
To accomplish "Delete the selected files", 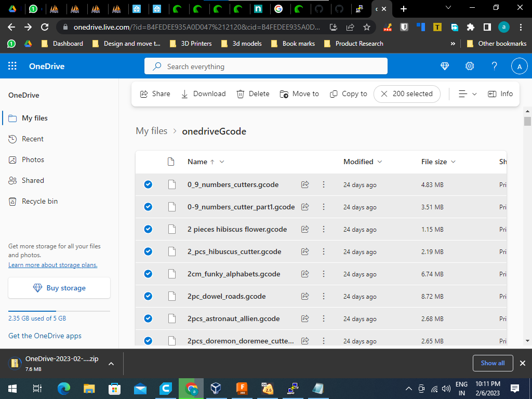I will click(x=253, y=94).
